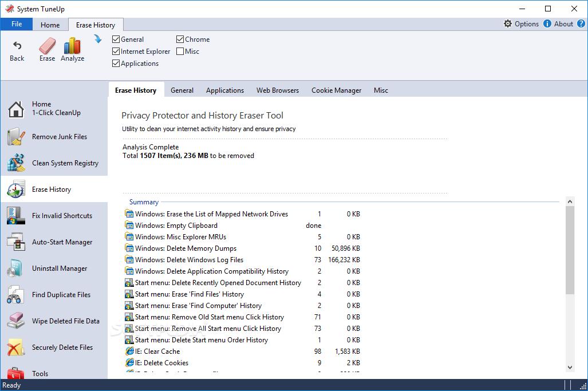Screen dimensions: 588x391
Task: Click the icon beside Delete Memory Dumps
Action: pos(129,248)
